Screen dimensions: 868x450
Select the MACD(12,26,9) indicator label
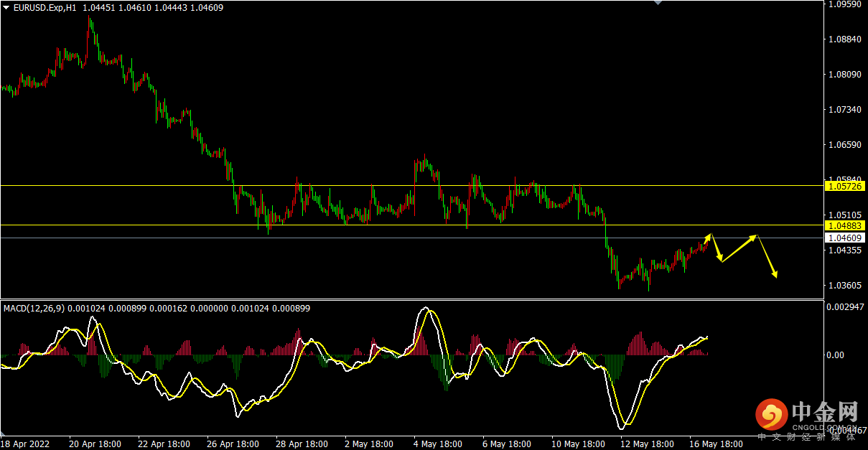(34, 308)
